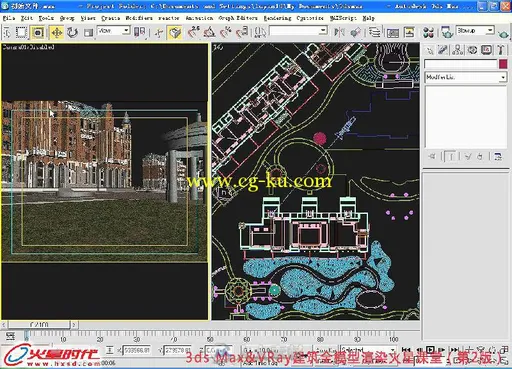Click the X coordinate field
The height and width of the screenshot is (369, 512).
click(x=137, y=350)
